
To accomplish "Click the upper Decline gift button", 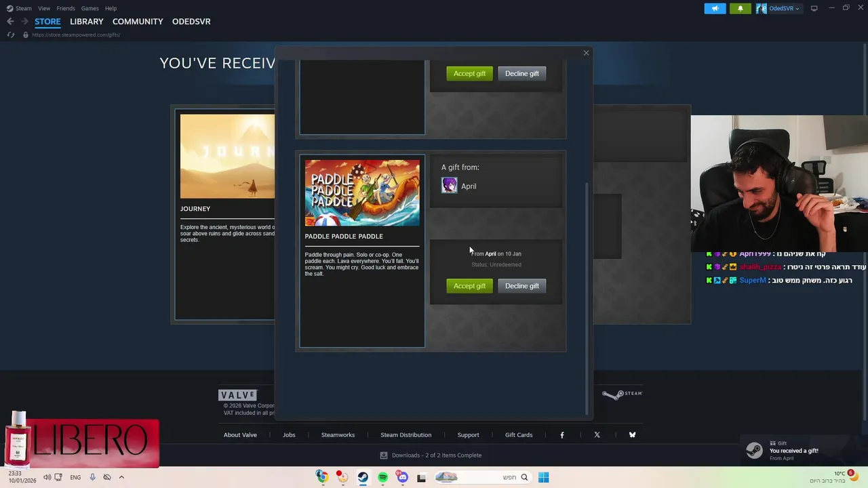I will tap(521, 73).
